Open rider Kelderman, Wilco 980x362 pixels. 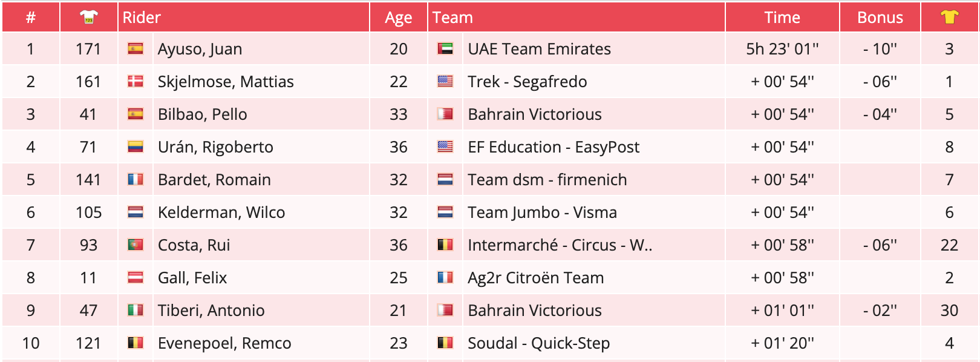coord(221,212)
